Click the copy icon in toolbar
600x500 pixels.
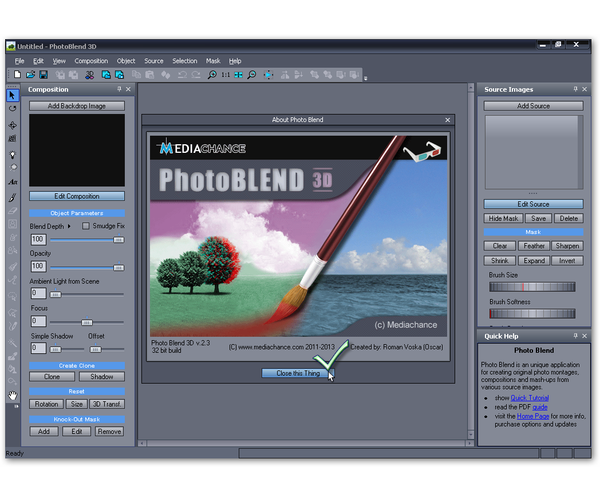tap(137, 75)
